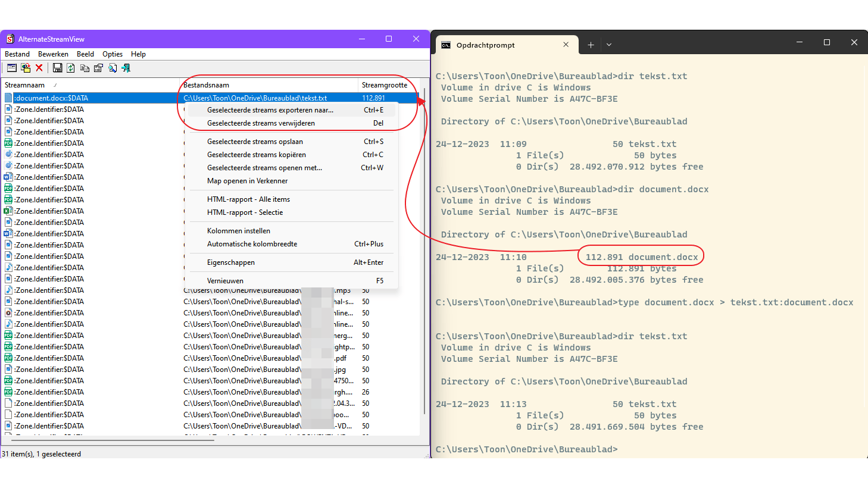Sort by the Streamnaam column header

pyautogui.click(x=90, y=85)
